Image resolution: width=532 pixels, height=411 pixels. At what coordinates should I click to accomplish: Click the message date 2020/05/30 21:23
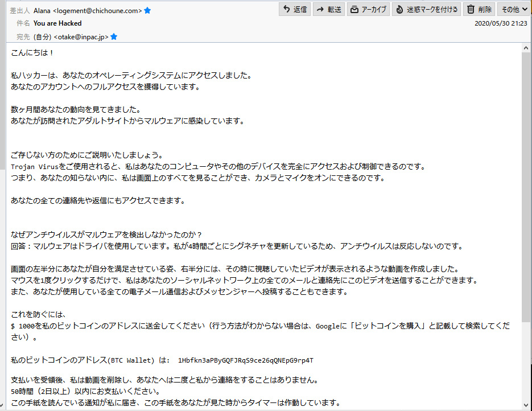[500, 23]
